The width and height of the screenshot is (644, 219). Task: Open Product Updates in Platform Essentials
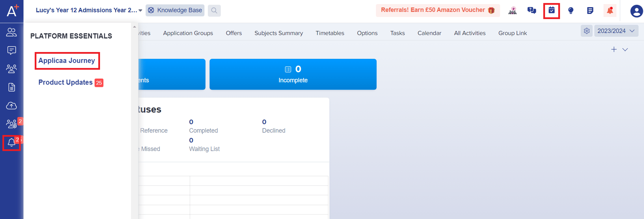66,82
